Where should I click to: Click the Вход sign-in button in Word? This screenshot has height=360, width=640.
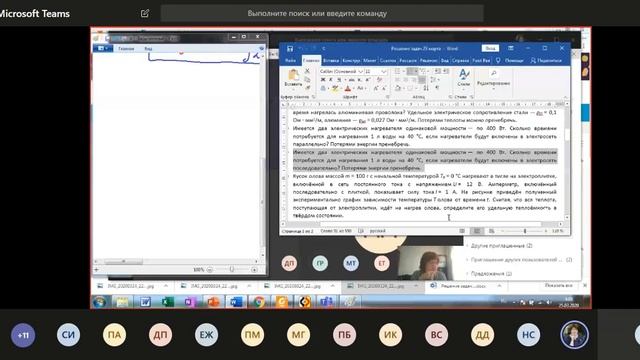pos(490,48)
